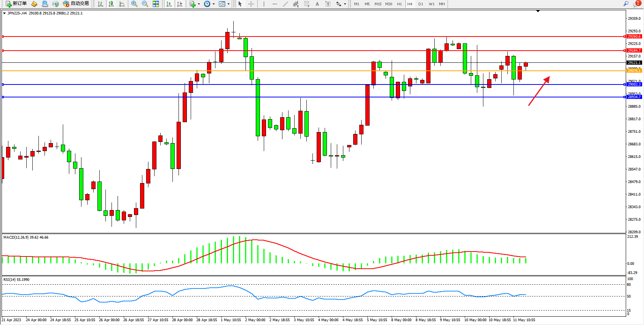Zoom in on the chart
644x325 pixels.
(134, 4)
